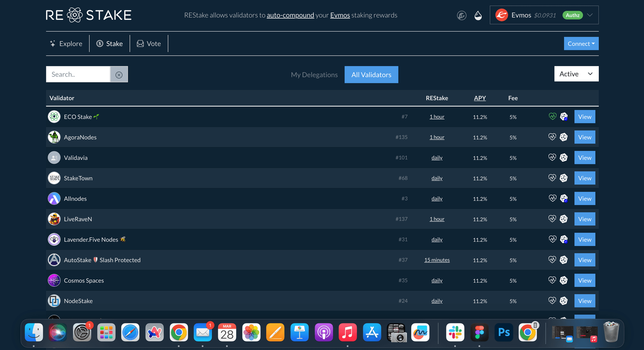Open Safari from the dock

(x=130, y=333)
